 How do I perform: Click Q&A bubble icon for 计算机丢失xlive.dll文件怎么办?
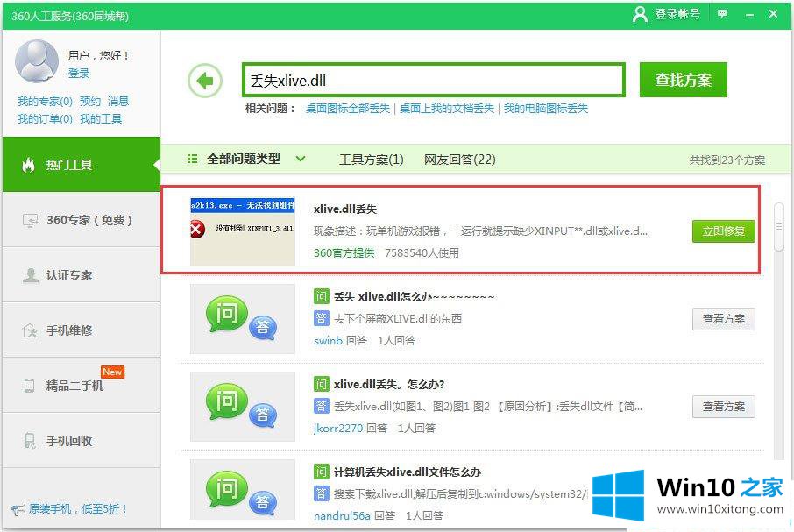coord(242,489)
